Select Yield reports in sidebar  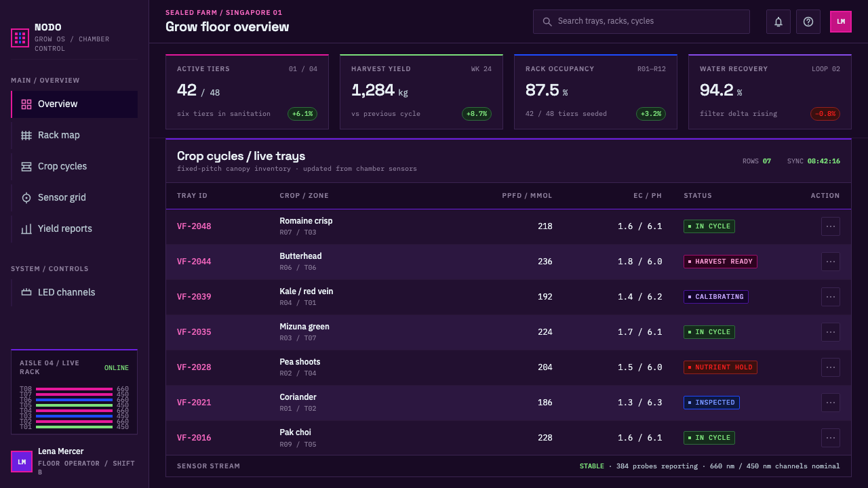(x=75, y=229)
